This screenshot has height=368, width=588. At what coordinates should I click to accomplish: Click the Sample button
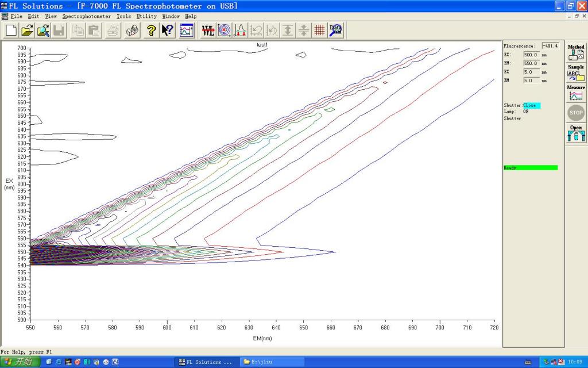tap(576, 73)
